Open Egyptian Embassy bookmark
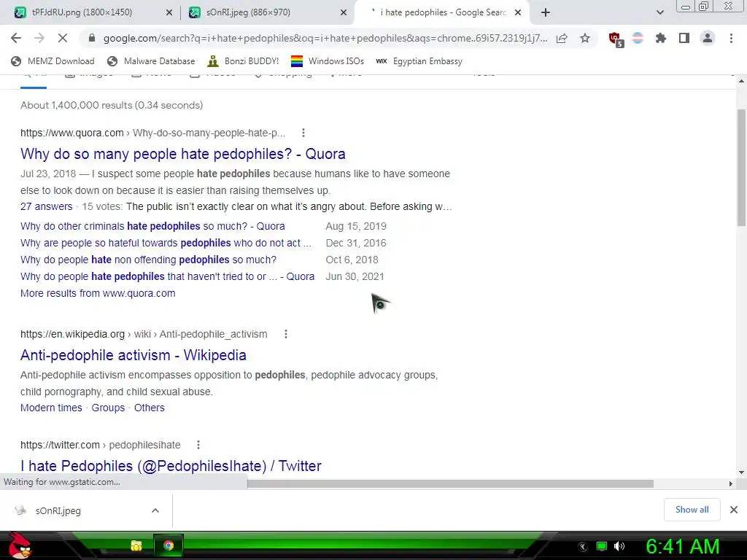 tap(419, 61)
